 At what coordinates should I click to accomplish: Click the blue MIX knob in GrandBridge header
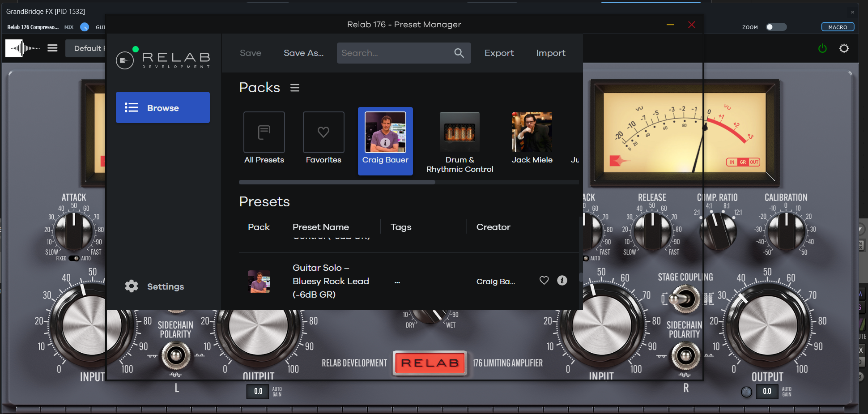[85, 27]
